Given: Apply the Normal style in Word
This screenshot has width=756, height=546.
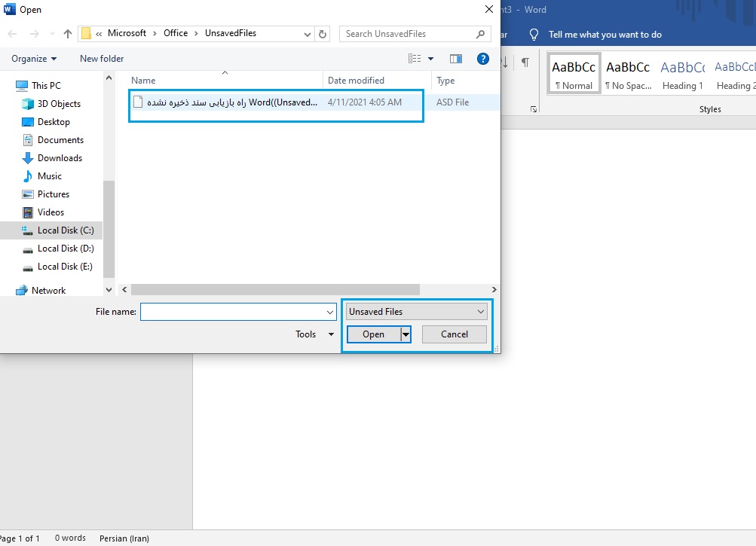Looking at the screenshot, I should [574, 74].
